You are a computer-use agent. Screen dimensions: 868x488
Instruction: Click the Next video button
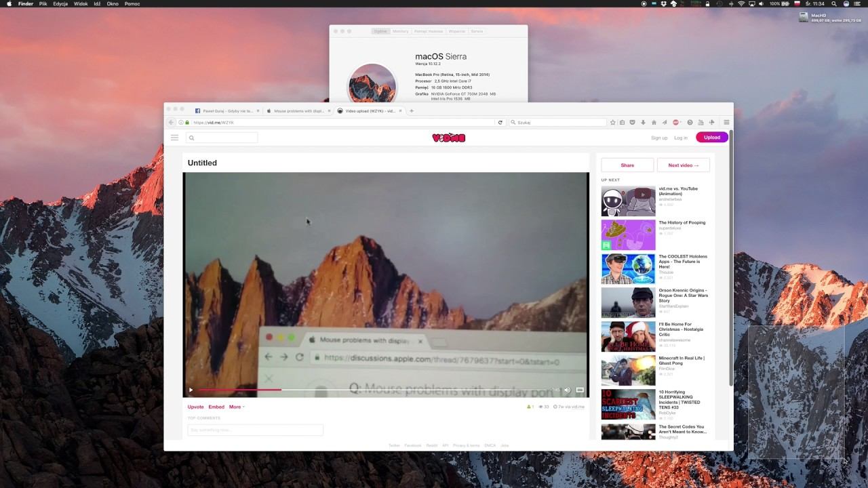pyautogui.click(x=684, y=165)
